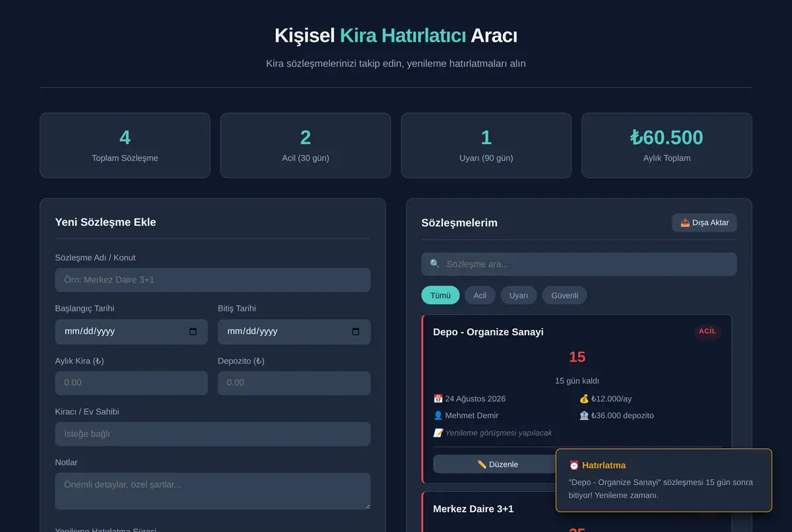Select the Tümü filter tab
Screen dimensions: 792x532
tap(440, 295)
